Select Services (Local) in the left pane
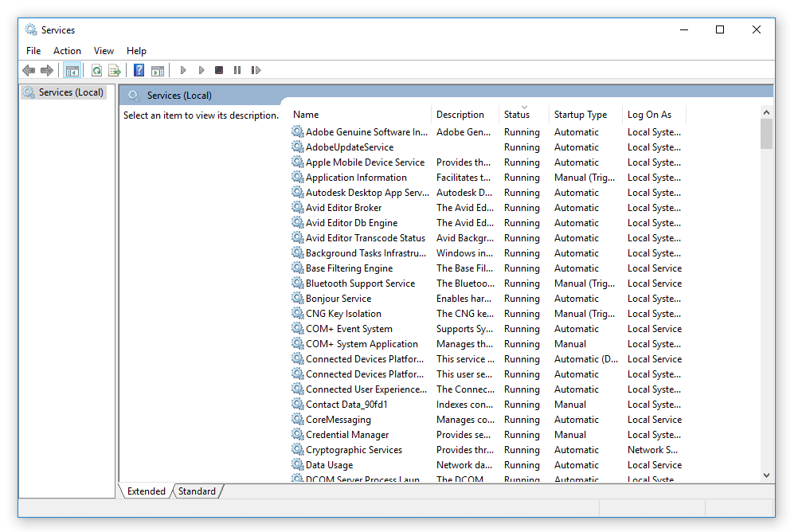 [70, 92]
